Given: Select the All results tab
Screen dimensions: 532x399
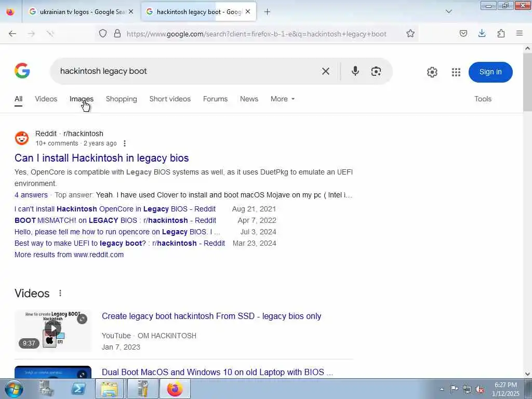Looking at the screenshot, I should click(18, 99).
